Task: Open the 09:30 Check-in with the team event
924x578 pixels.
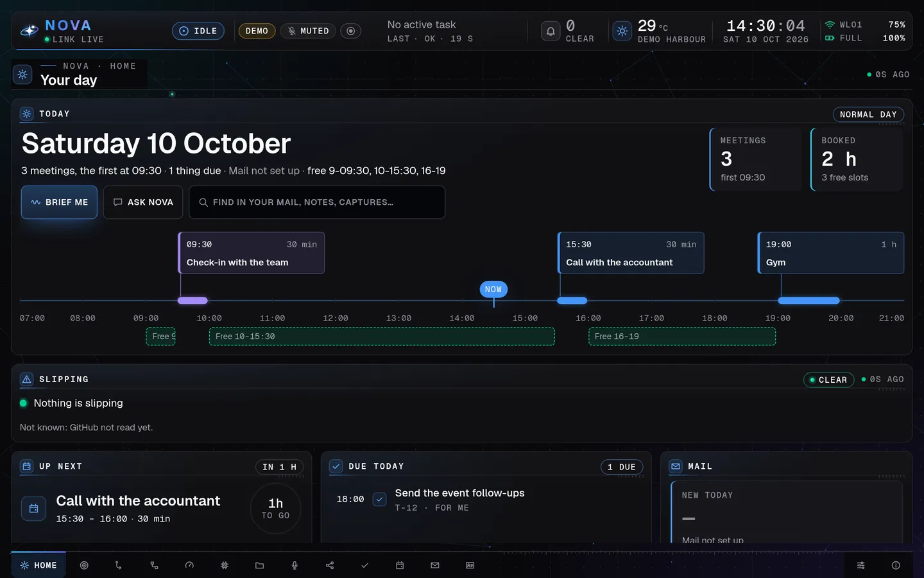Action: coord(252,253)
